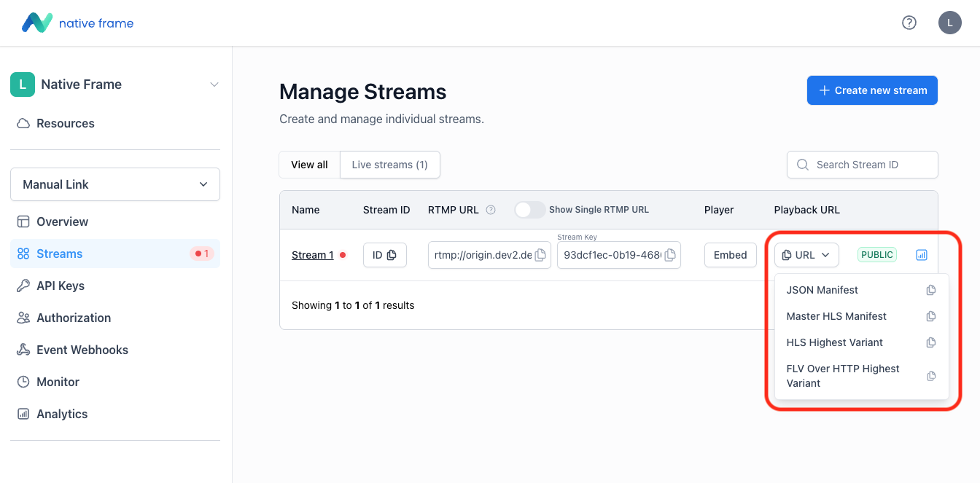Screen dimensions: 980x483
Task: Click the help question mark icon
Action: tap(909, 23)
